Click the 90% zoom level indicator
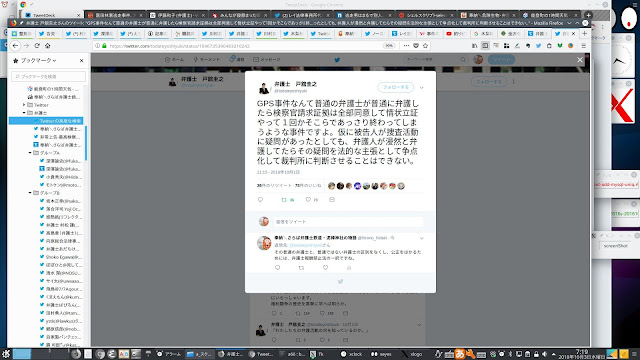This screenshot has height=360, width=640. pos(389,46)
